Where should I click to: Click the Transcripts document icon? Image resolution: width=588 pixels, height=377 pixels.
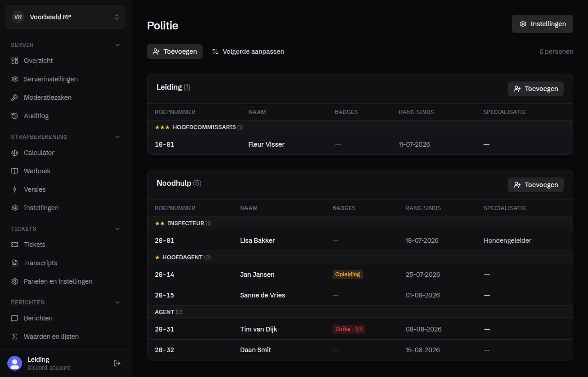[15, 263]
